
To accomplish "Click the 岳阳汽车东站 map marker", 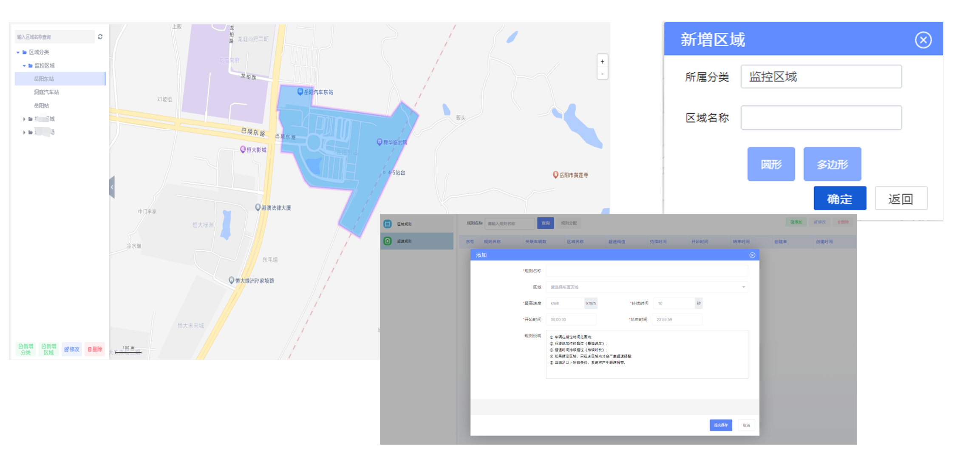I will 300,91.
